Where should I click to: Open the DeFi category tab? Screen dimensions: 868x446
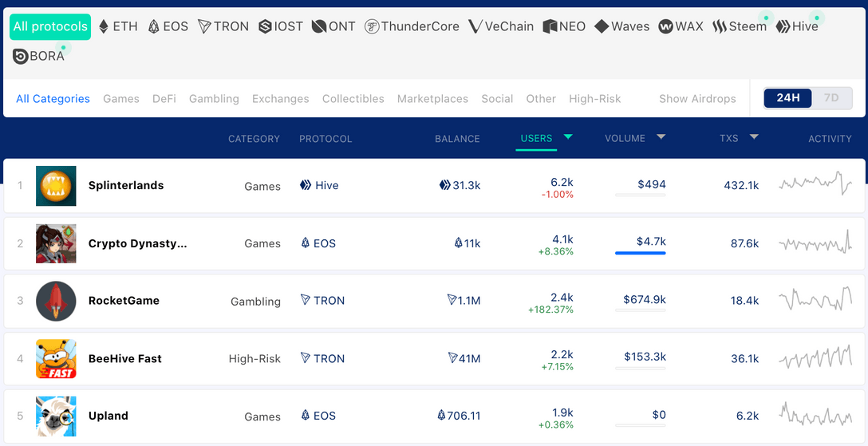[164, 99]
